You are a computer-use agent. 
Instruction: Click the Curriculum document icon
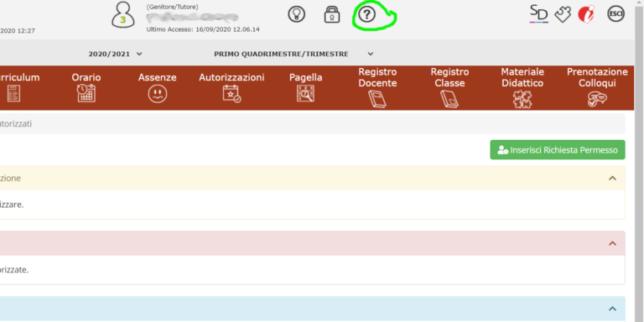[x=13, y=93]
